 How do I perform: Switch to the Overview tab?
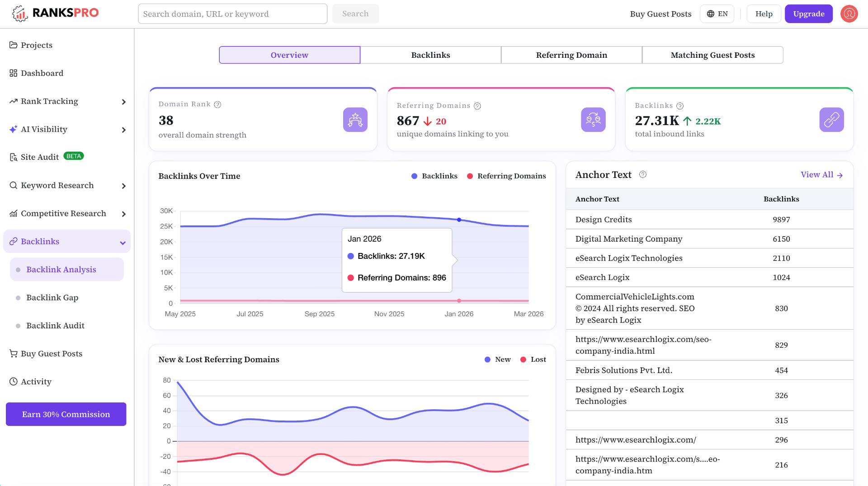point(289,55)
